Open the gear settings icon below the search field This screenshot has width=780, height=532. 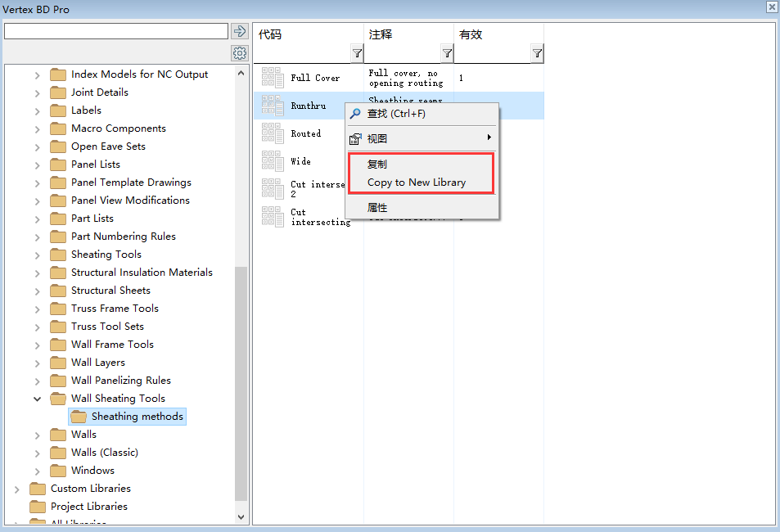(240, 52)
